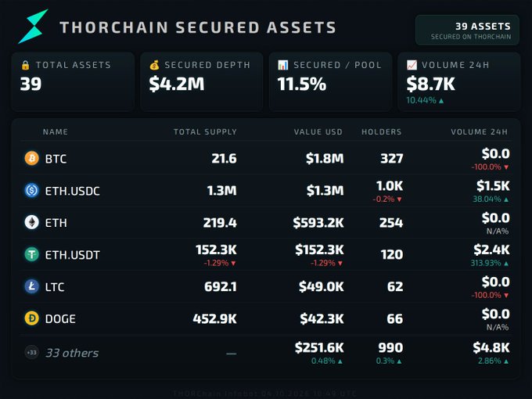Click the ETH.USDT asset name
This screenshot has width=532, height=399.
coord(72,255)
